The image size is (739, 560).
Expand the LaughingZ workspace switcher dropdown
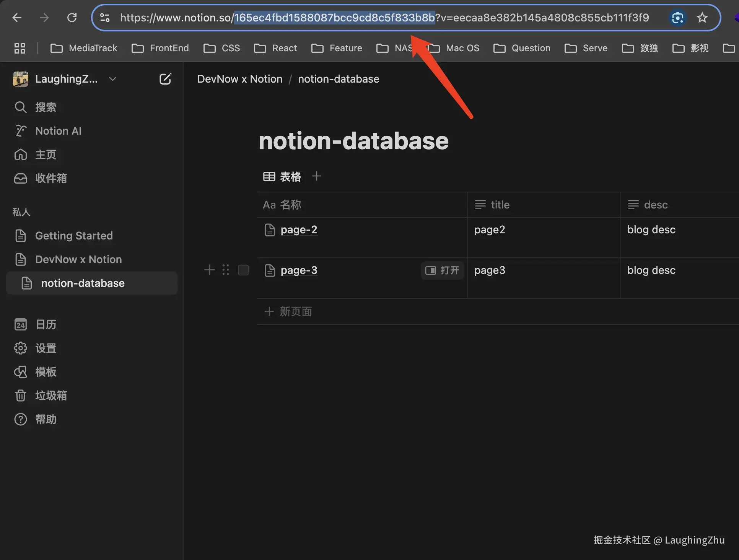coord(112,79)
